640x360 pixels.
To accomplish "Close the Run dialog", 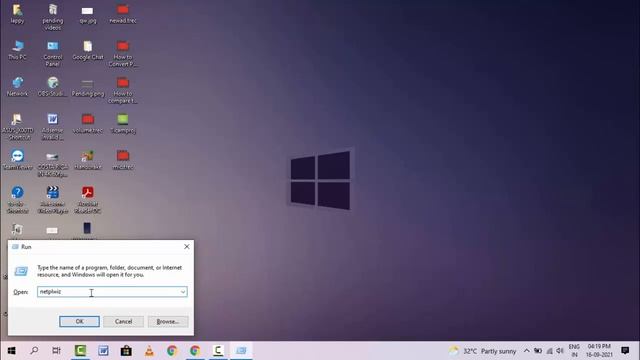I will coord(187,247).
